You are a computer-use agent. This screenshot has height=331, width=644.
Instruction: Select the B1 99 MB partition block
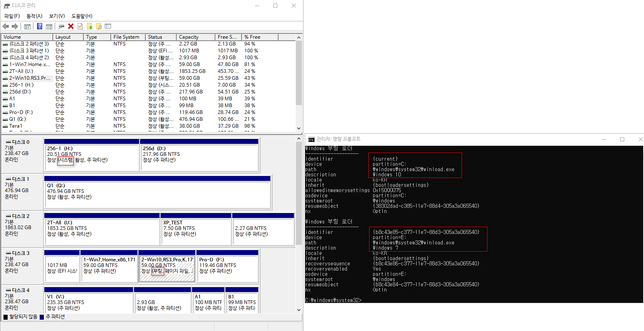click(x=242, y=300)
